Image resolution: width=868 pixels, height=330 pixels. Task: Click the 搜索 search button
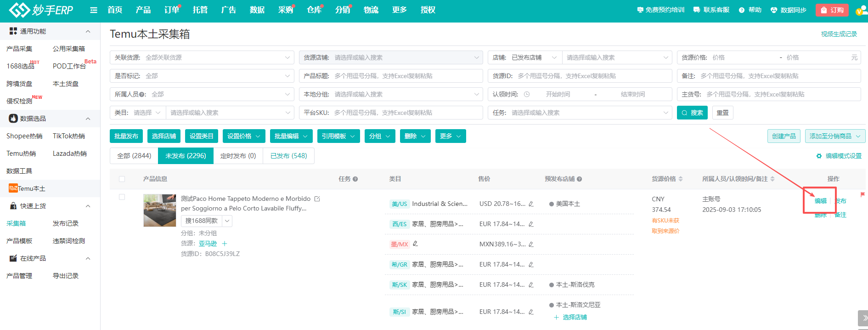coord(692,113)
